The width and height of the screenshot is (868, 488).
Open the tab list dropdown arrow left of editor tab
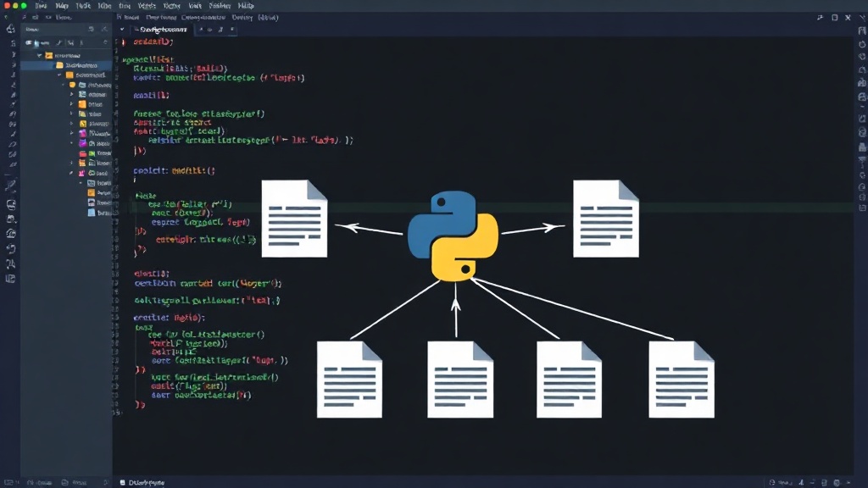coord(122,30)
